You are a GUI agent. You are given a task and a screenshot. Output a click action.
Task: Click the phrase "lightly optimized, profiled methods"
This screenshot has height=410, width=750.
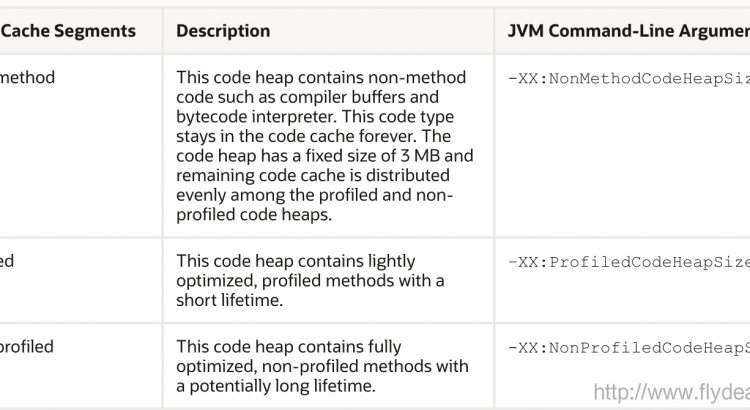pyautogui.click(x=300, y=271)
